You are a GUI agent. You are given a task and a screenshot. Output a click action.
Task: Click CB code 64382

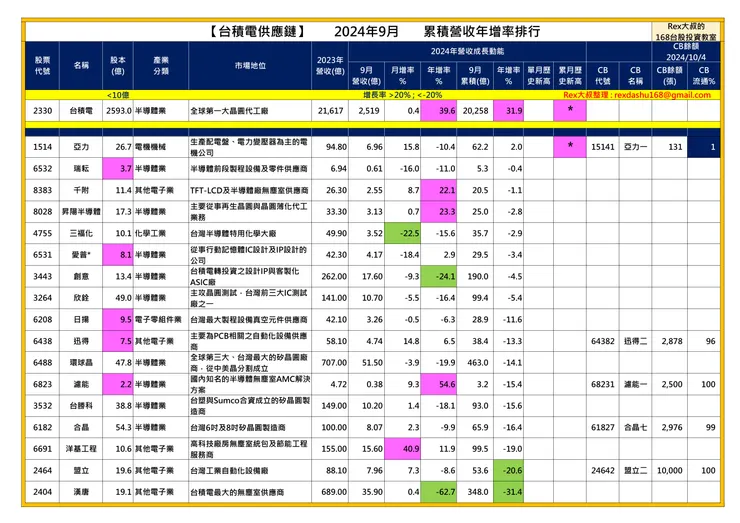pyautogui.click(x=603, y=341)
